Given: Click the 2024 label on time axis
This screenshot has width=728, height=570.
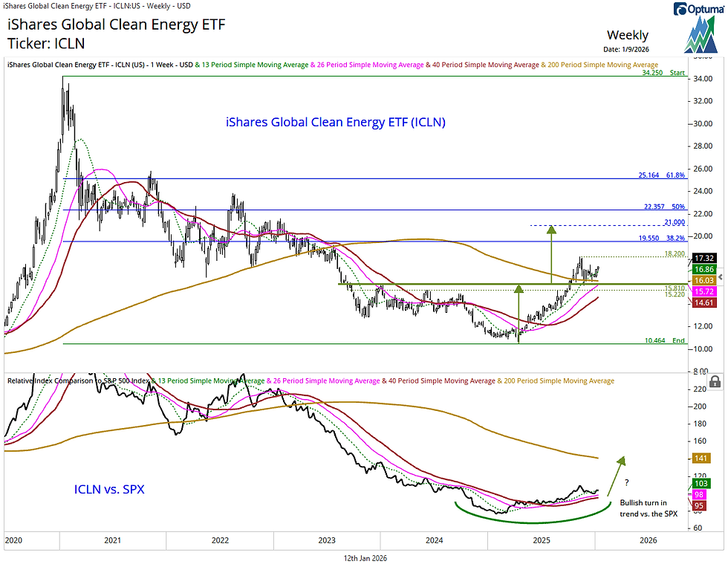Looking at the screenshot, I should click(x=434, y=541).
